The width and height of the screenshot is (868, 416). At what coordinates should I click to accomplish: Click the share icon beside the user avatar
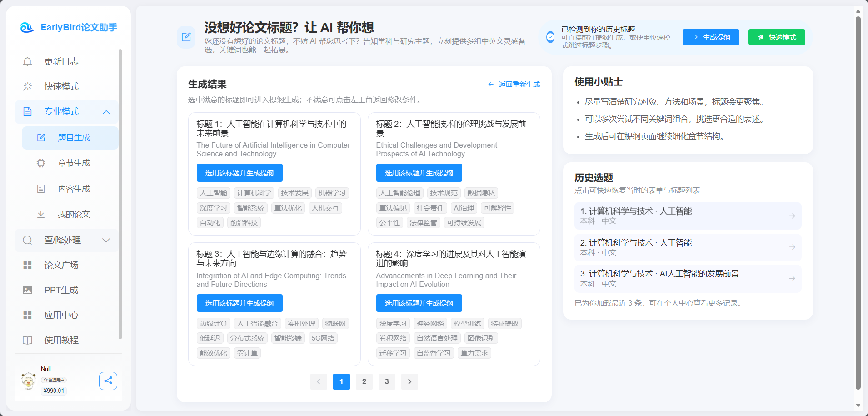click(108, 381)
